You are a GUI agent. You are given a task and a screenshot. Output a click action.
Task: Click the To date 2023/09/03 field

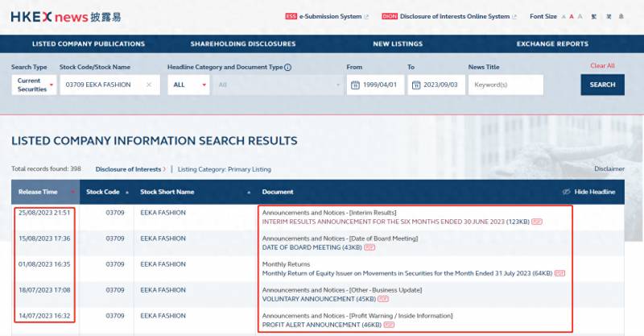tap(436, 85)
